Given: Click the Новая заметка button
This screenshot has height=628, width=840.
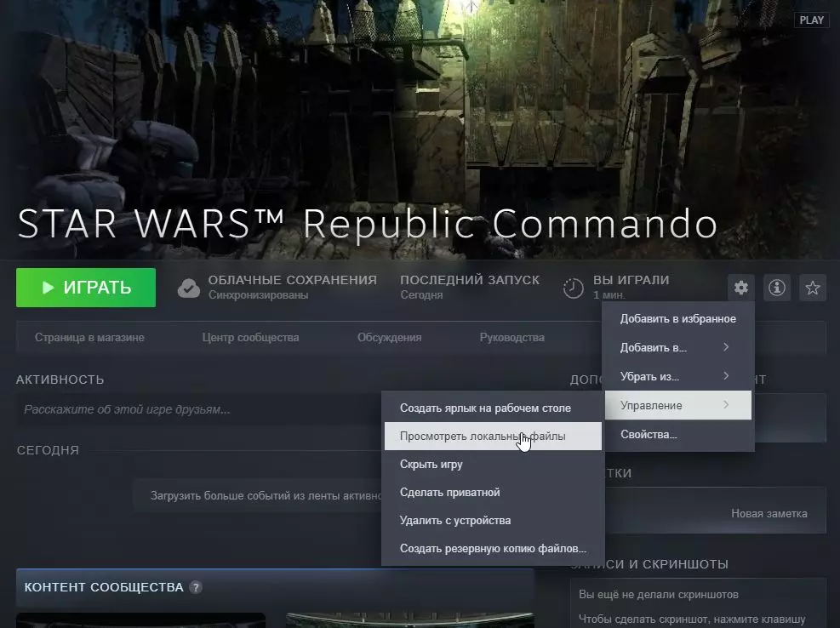Looking at the screenshot, I should tap(769, 513).
